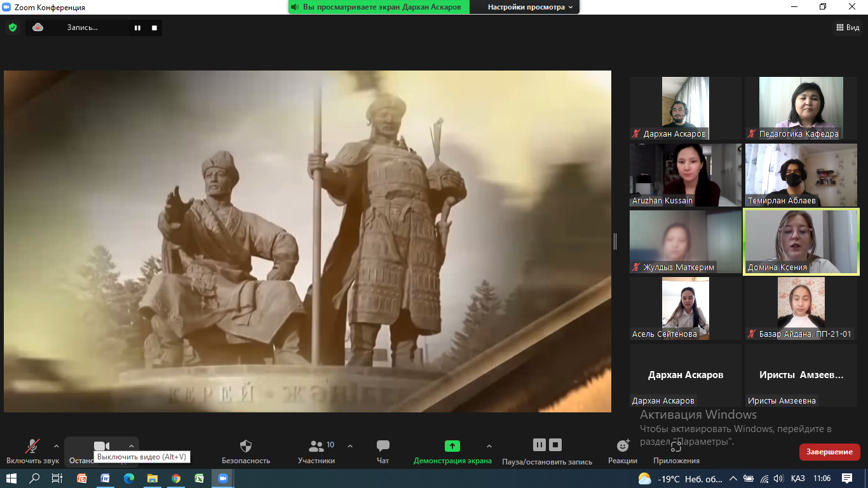
Task: Expand the screen share options chevron
Action: (489, 446)
